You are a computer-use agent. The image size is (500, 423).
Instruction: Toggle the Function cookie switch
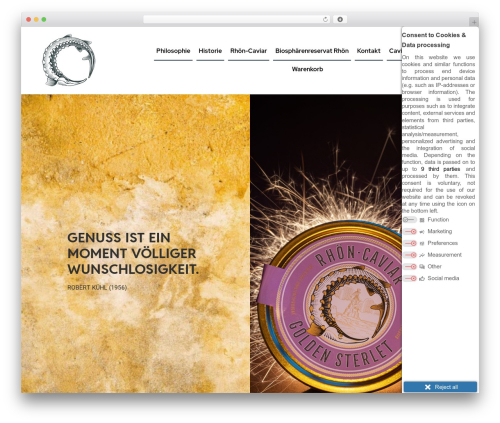[x=409, y=220]
